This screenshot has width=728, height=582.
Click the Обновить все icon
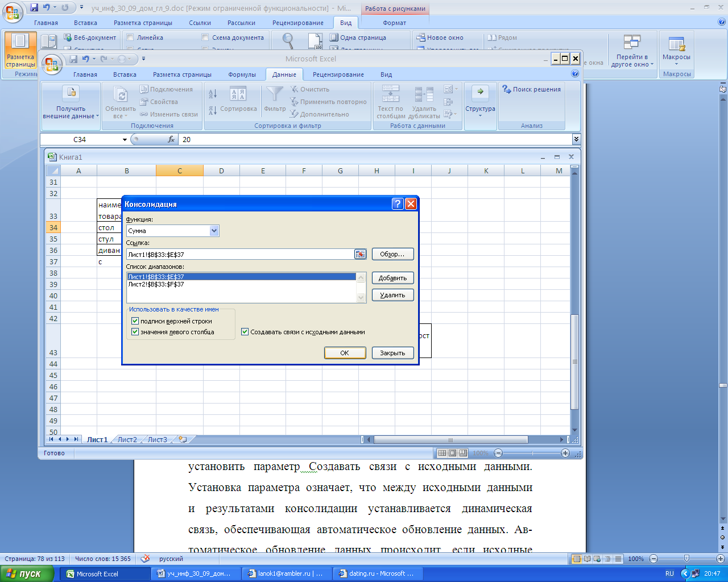120,94
